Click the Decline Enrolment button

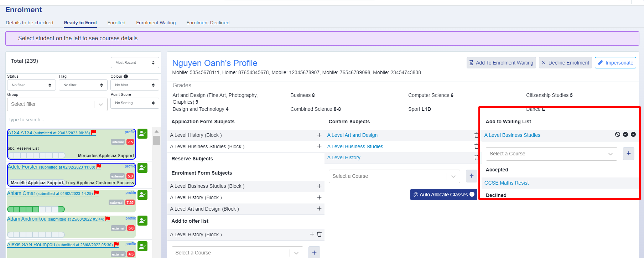(x=565, y=63)
